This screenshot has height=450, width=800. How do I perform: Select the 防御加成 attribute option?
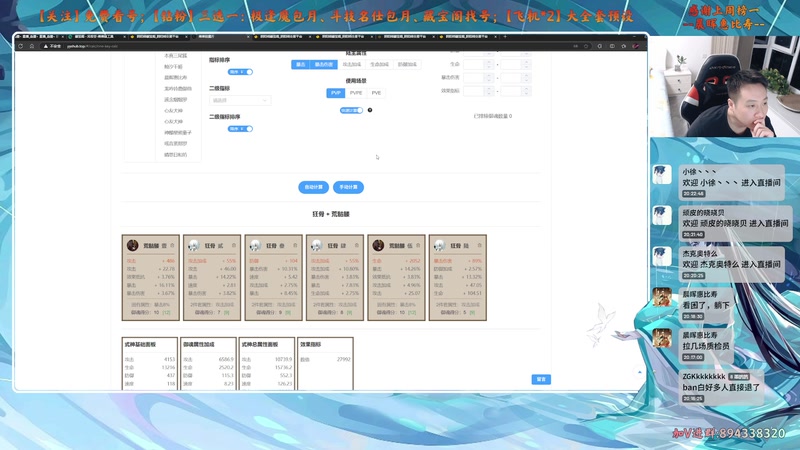click(x=407, y=64)
